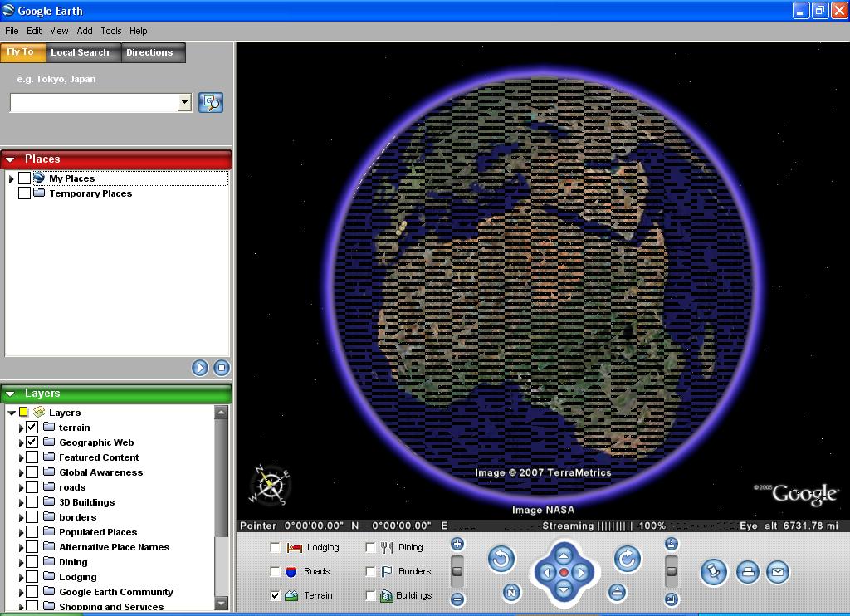
Task: Click the compass on the globe view
Action: pos(270,484)
